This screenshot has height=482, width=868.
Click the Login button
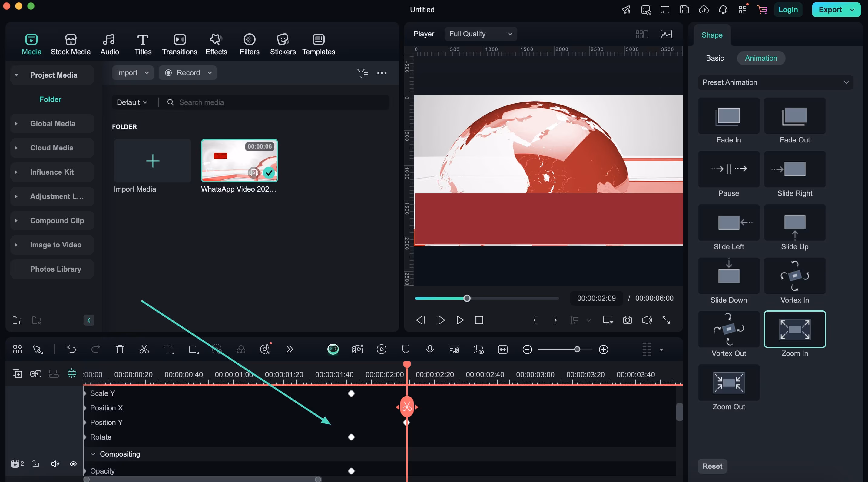[787, 10]
